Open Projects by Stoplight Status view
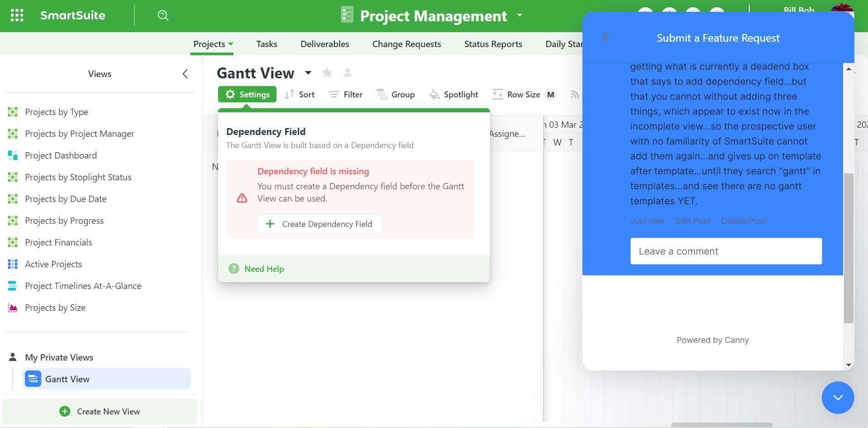The width and height of the screenshot is (868, 428). [78, 177]
